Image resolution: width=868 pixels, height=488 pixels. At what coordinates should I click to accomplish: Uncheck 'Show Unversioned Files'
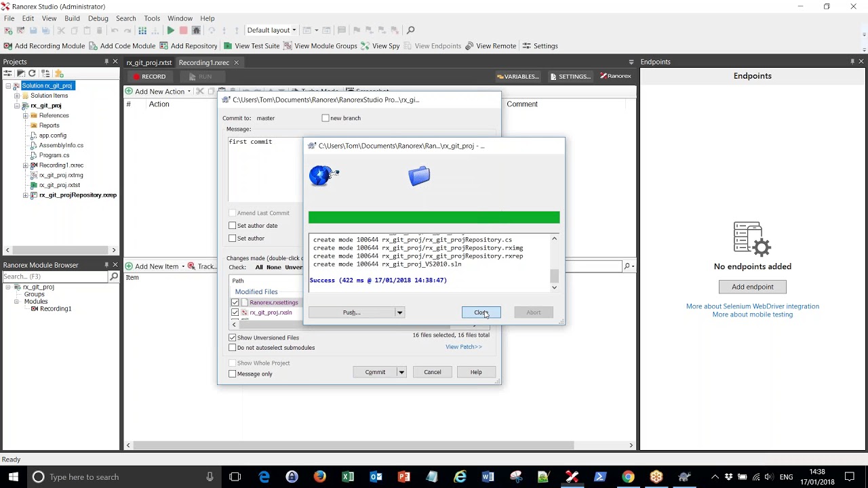[233, 338]
